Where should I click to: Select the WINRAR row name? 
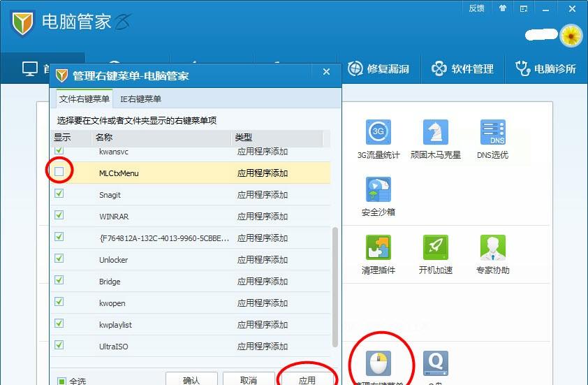pos(114,217)
